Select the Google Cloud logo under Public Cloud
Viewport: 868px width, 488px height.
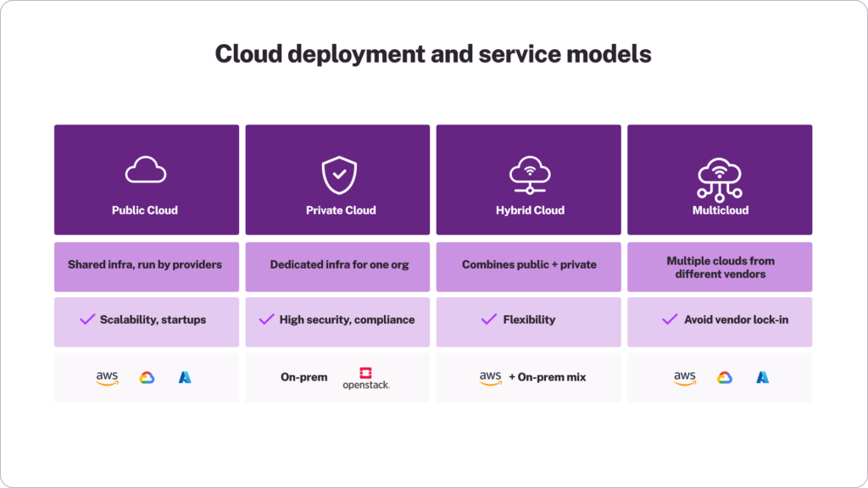[x=146, y=376]
